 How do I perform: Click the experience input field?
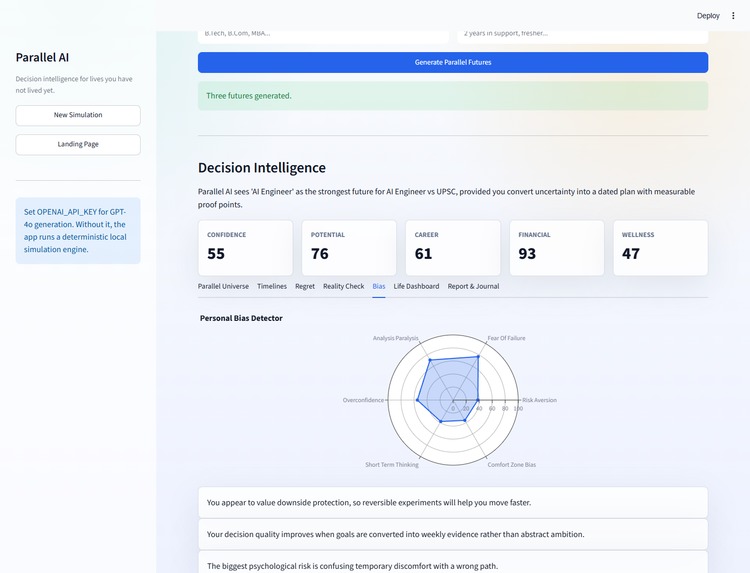pyautogui.click(x=583, y=36)
